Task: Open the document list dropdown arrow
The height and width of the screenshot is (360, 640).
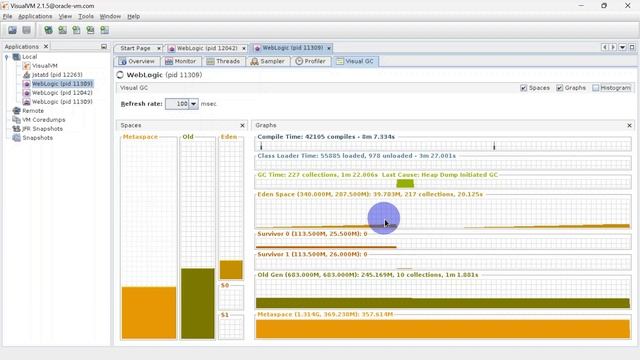Action: pos(622,47)
